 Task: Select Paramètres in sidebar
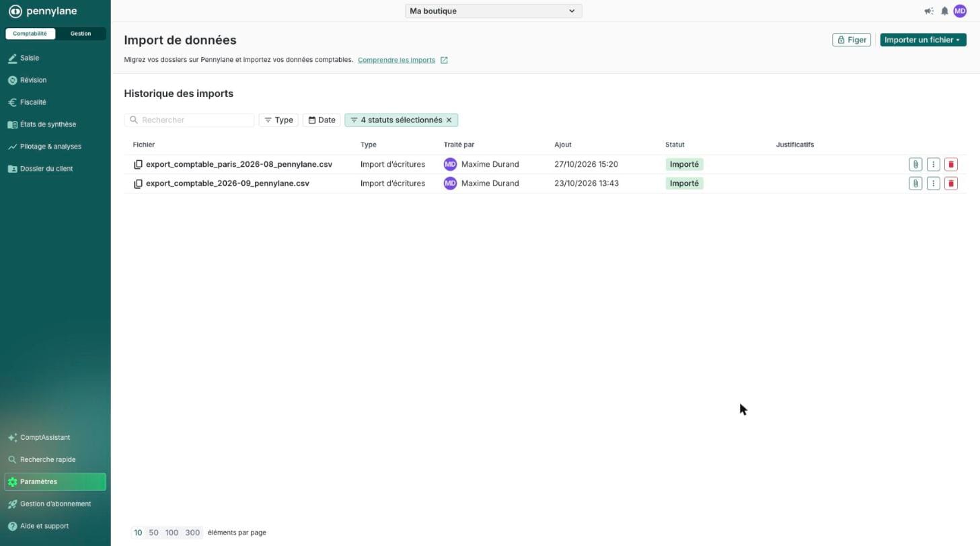click(x=55, y=482)
